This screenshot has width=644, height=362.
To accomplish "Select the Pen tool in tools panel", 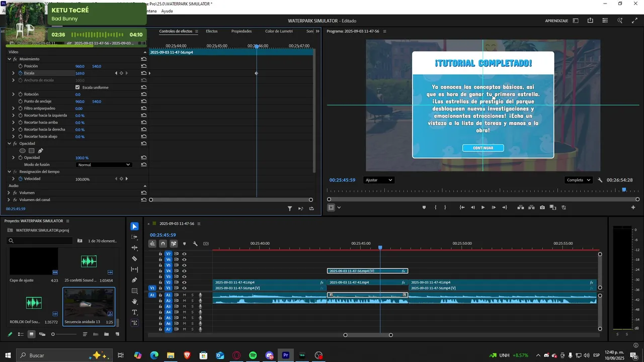I will [x=134, y=280].
